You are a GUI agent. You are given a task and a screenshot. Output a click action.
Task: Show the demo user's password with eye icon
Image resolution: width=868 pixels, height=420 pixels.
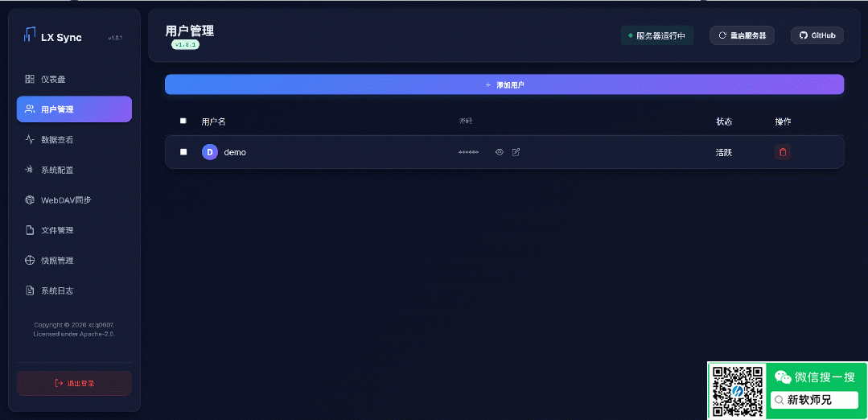tap(500, 152)
